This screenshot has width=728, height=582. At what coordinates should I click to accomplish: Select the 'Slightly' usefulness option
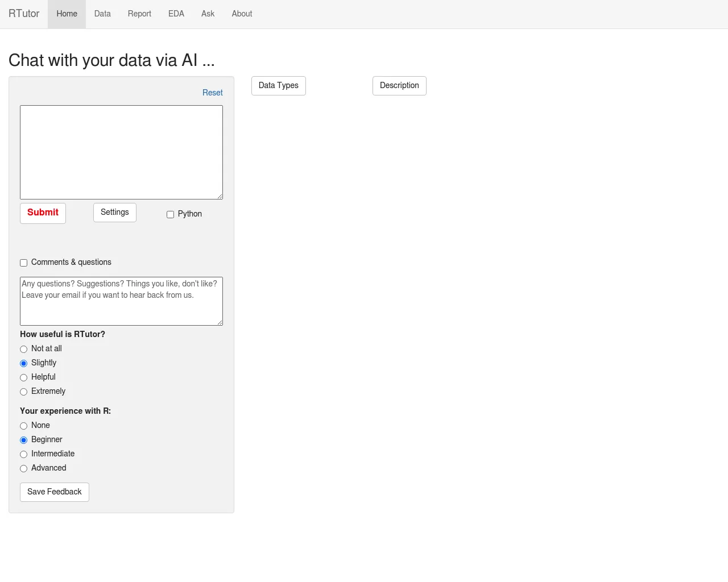[23, 363]
